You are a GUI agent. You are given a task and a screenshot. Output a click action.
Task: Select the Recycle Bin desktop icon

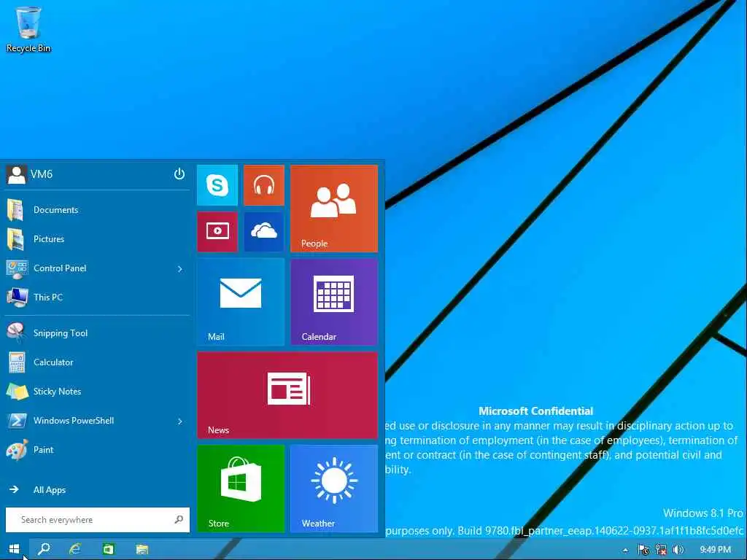[x=28, y=29]
